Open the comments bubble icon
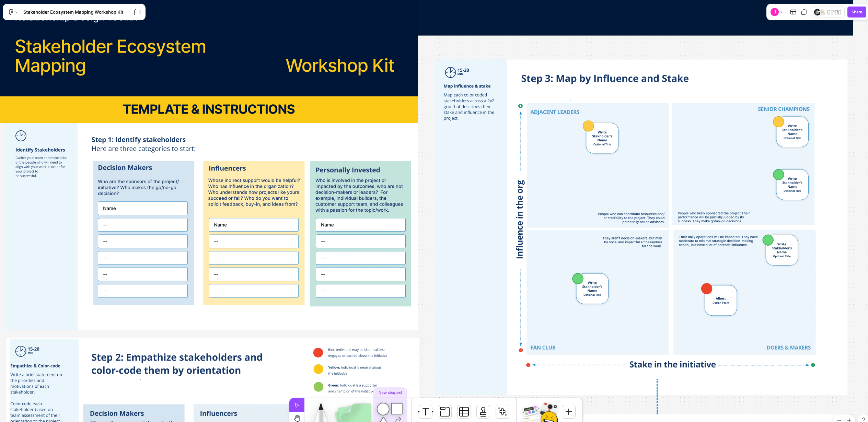 [x=804, y=12]
